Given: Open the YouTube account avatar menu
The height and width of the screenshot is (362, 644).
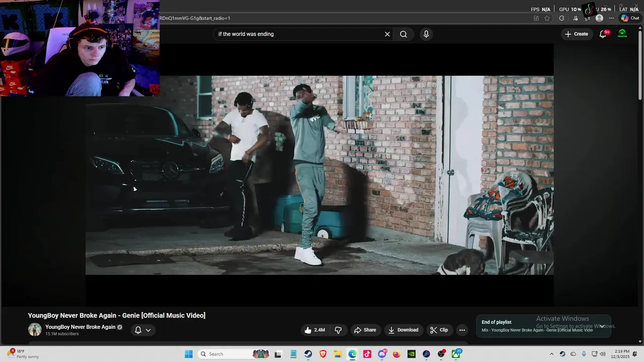Looking at the screenshot, I should coord(622,34).
